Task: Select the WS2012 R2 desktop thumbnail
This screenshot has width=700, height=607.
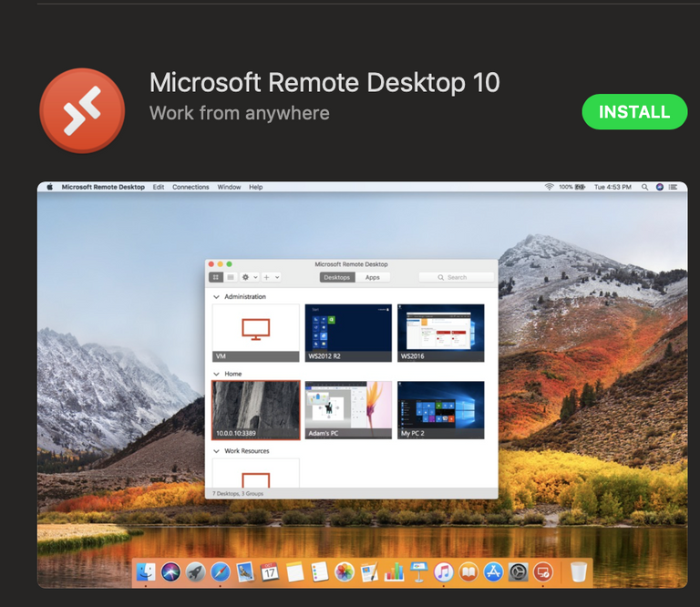Action: point(348,333)
